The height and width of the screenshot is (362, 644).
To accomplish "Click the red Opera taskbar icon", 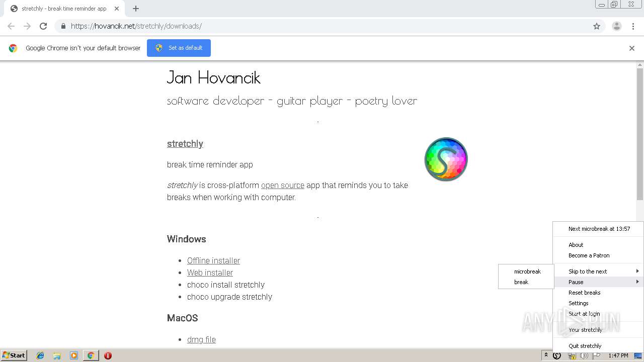I will 108,355.
